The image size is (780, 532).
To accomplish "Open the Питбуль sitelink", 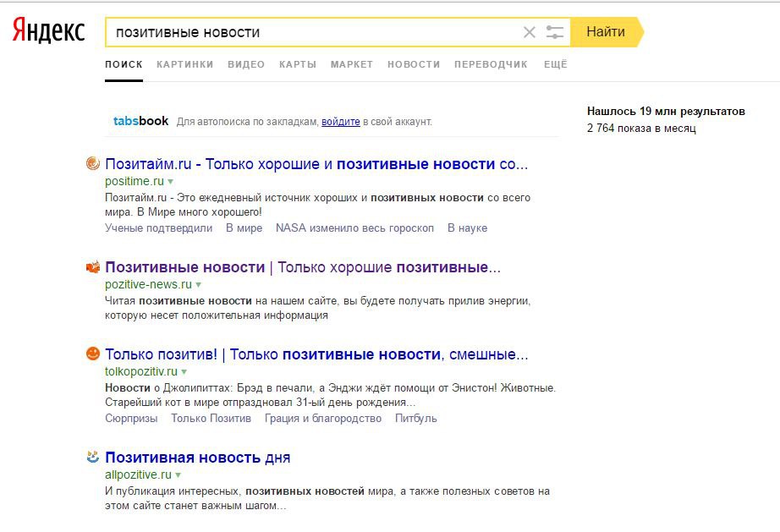I will click(416, 419).
